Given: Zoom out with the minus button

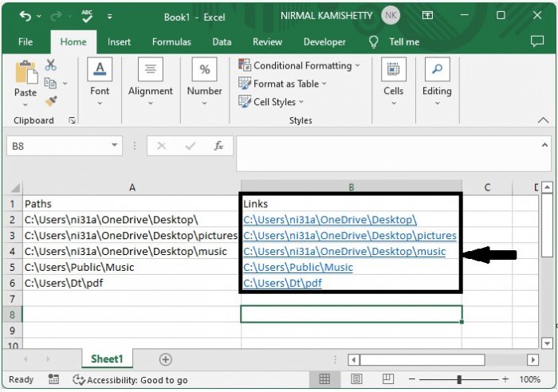Looking at the screenshot, I should [x=412, y=379].
